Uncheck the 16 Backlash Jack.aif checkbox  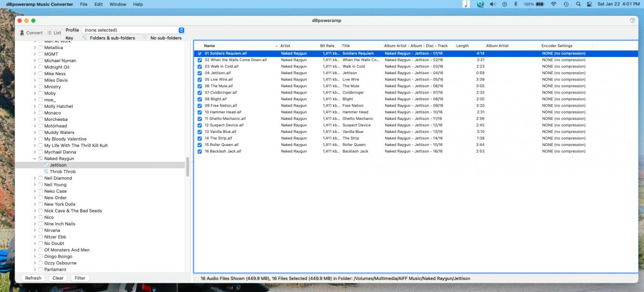pos(200,151)
